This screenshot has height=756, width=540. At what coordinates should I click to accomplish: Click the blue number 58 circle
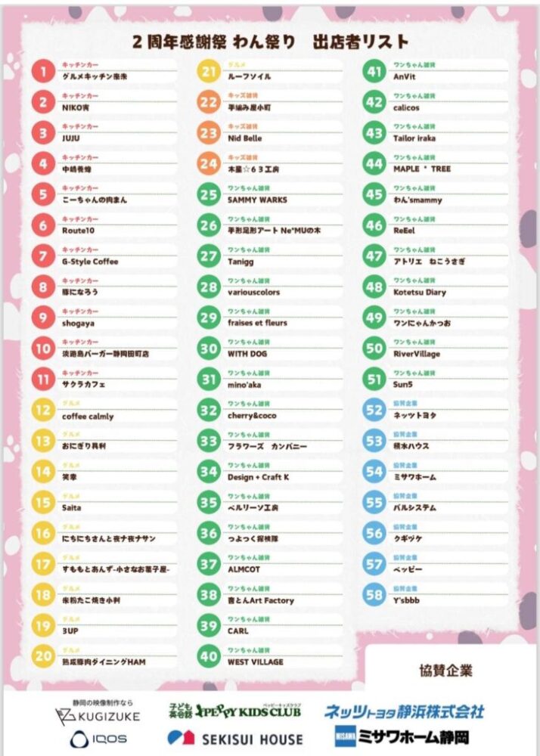tap(374, 594)
